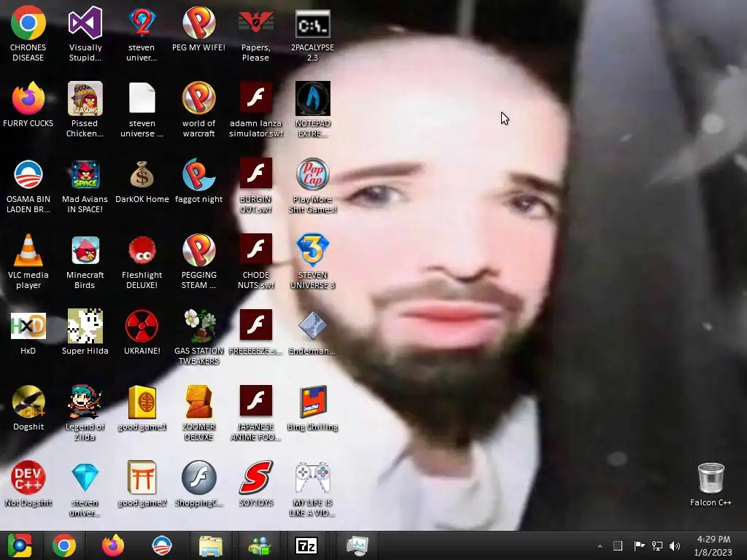Open the Papers, Please desktop shortcut

pyautogui.click(x=256, y=23)
